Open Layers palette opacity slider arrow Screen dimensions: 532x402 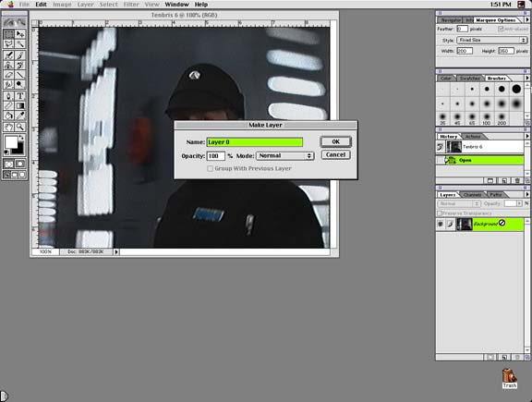pos(519,203)
